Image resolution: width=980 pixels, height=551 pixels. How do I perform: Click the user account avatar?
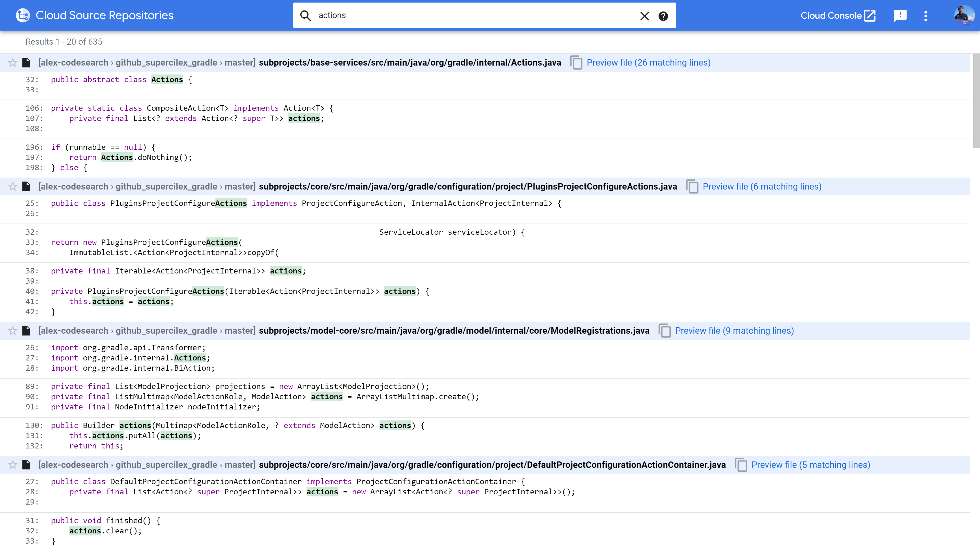pos(964,15)
